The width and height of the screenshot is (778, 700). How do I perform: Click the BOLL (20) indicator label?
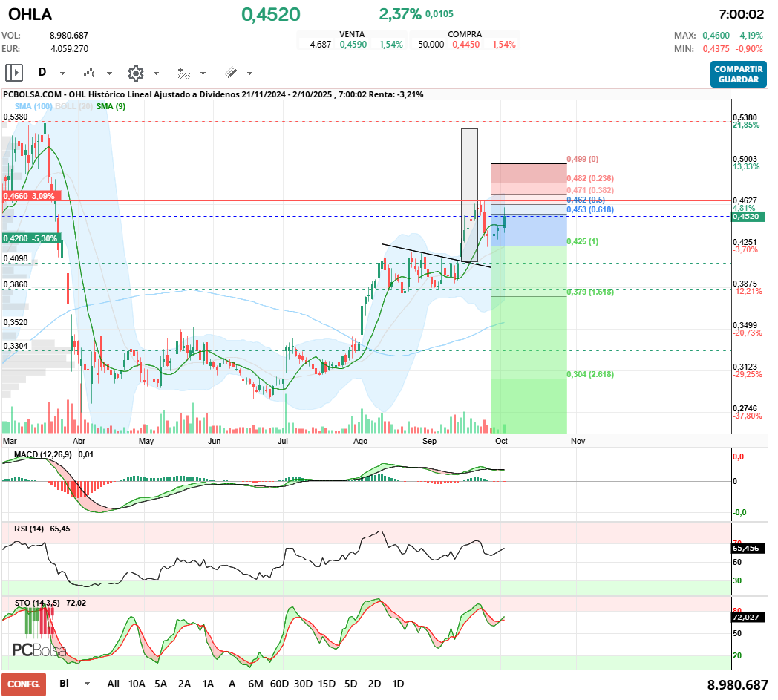74,106
